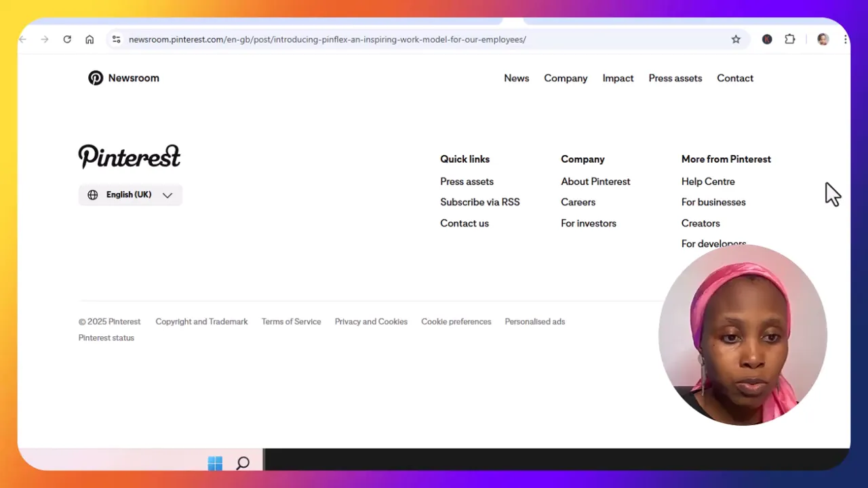Go to the For investors link
The height and width of the screenshot is (488, 868).
[x=589, y=223]
